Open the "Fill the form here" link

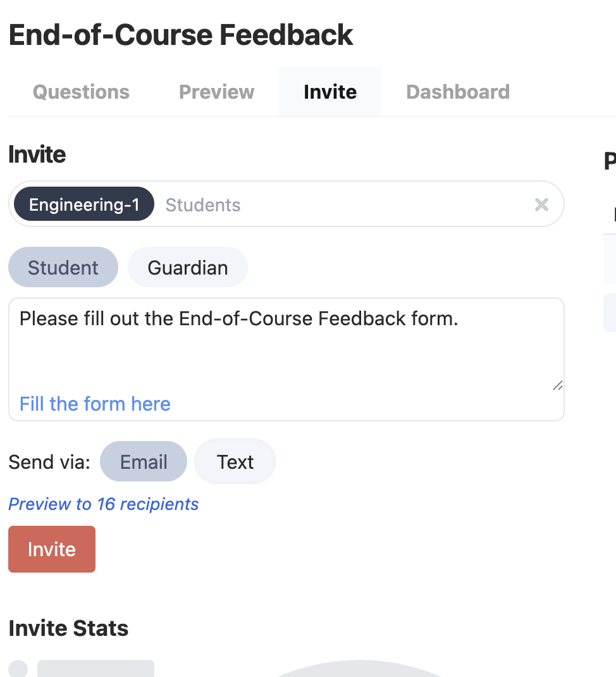[95, 404]
